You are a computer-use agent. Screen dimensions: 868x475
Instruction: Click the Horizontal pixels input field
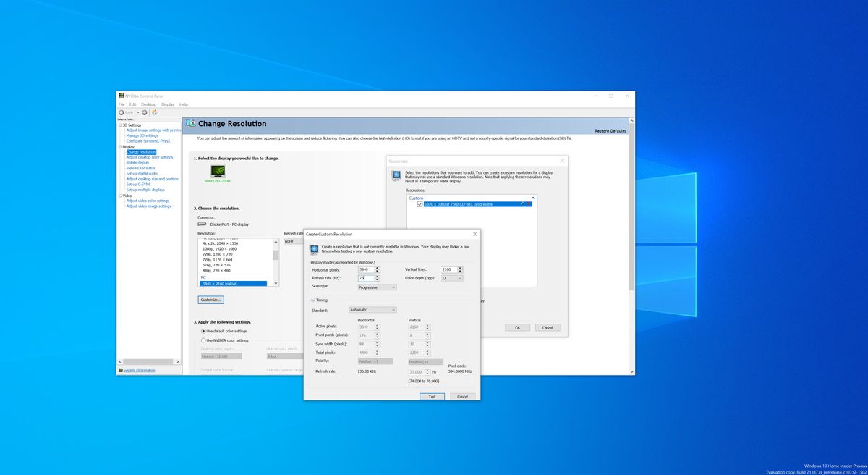367,269
